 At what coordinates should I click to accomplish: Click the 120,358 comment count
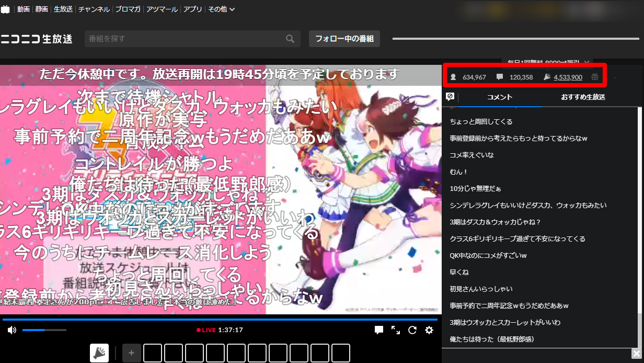521,77
